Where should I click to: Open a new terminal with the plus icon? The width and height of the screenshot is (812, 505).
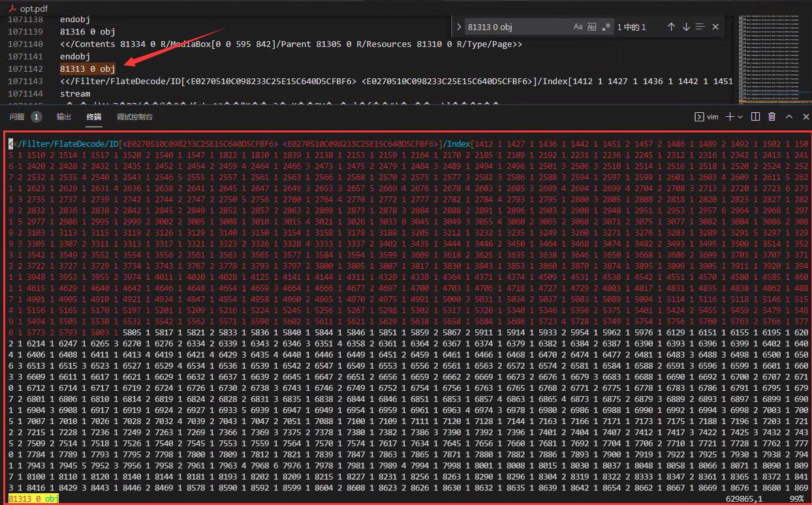point(728,117)
